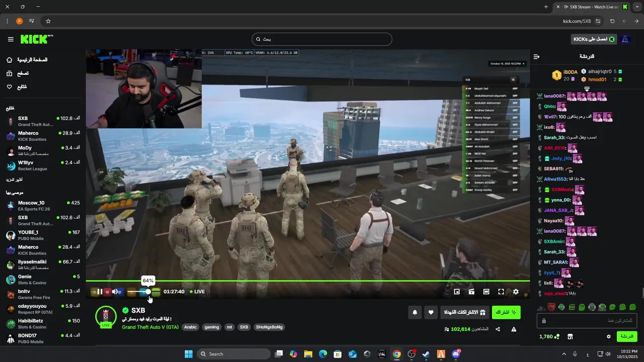The height and width of the screenshot is (362, 644).
Task: Open Moscow_10 recommended channel
Action: pyautogui.click(x=43, y=206)
